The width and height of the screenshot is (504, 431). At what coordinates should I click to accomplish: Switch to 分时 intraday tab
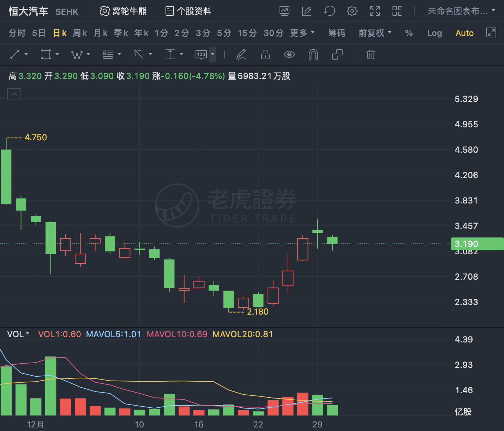pyautogui.click(x=17, y=33)
